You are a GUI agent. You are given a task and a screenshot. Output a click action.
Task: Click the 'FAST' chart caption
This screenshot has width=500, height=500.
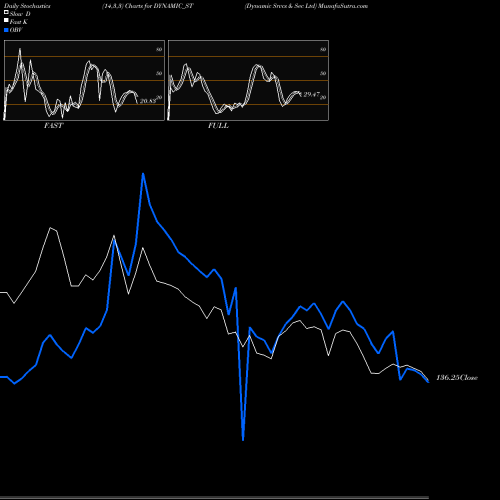(x=53, y=126)
